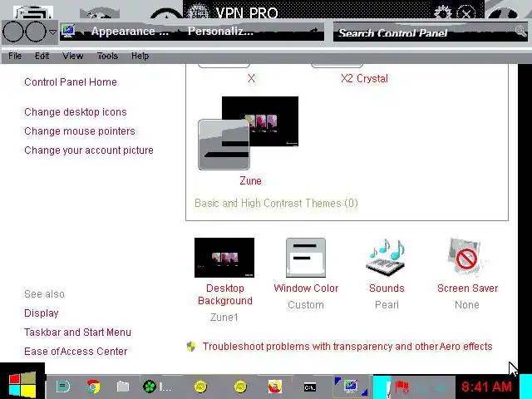Open the Command Prompt taskbar icon
The height and width of the screenshot is (399, 532).
[x=310, y=387]
